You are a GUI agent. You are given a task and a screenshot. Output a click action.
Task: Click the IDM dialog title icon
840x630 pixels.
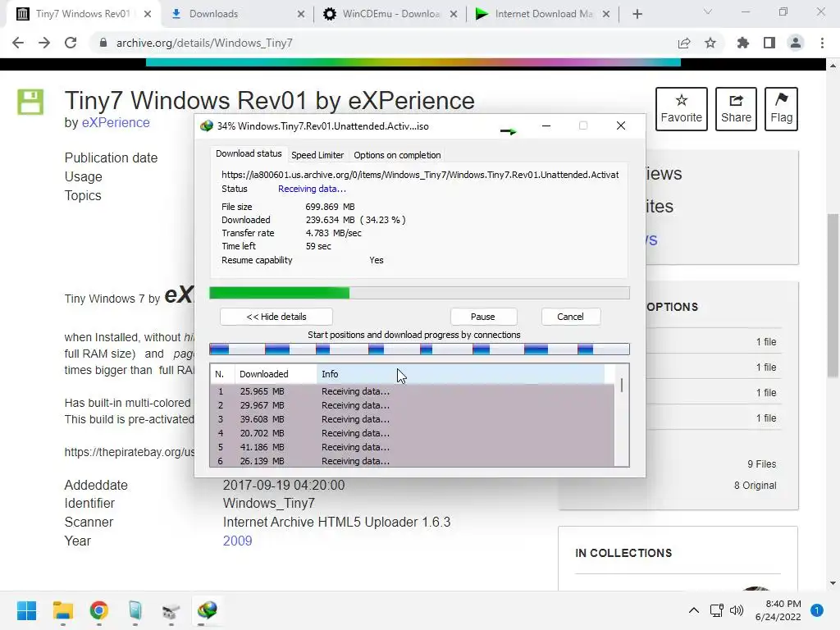pyautogui.click(x=206, y=126)
